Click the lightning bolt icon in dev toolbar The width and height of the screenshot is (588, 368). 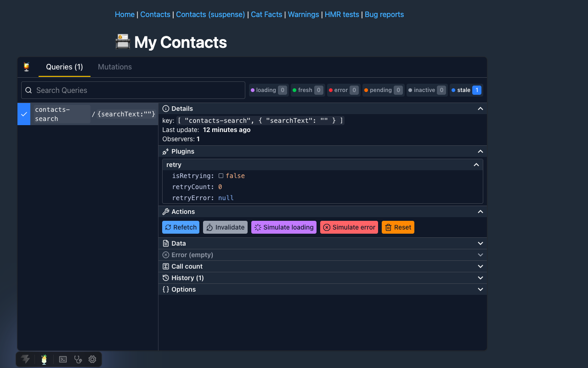(x=26, y=359)
